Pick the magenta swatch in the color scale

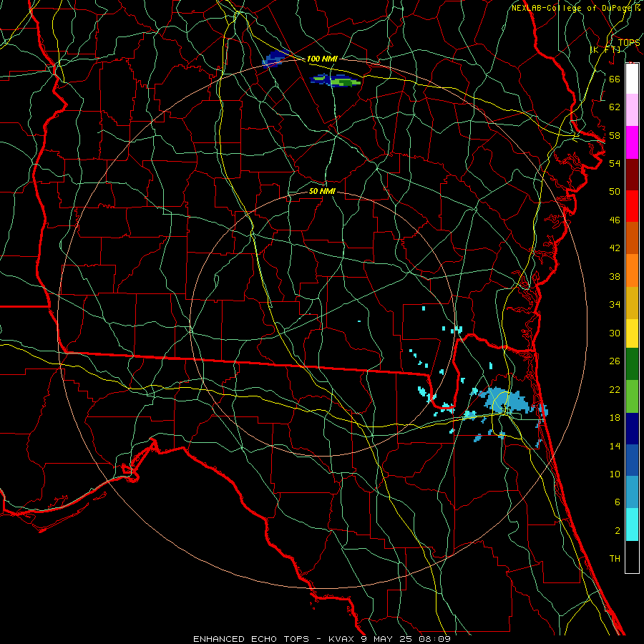pyautogui.click(x=632, y=142)
